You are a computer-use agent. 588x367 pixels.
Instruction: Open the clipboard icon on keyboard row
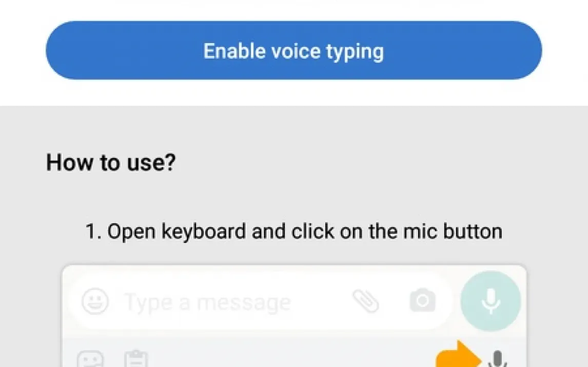point(136,359)
